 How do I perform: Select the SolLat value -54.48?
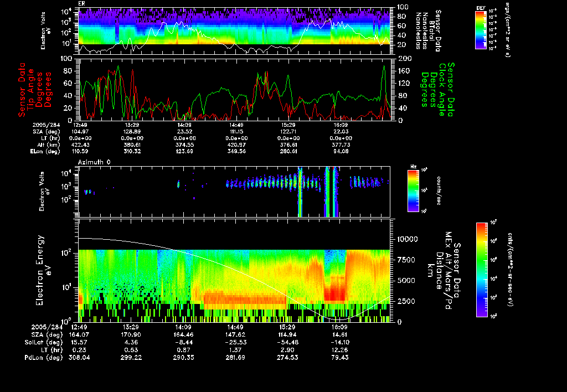point(287,342)
